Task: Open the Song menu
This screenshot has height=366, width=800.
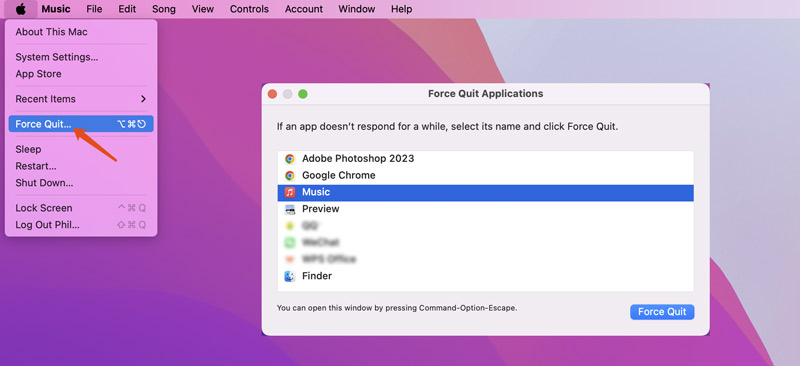Action: click(164, 9)
